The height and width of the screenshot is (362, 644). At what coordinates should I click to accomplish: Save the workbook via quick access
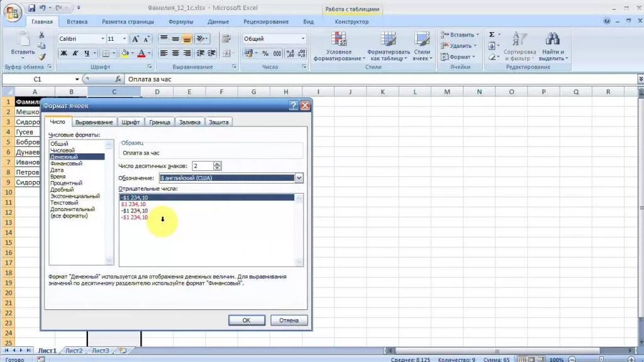tap(31, 8)
